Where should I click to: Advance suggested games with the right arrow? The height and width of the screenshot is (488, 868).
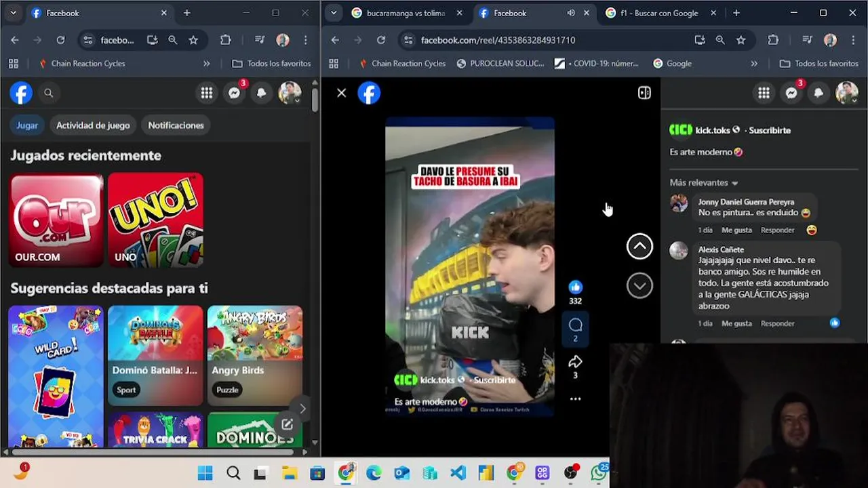302,408
